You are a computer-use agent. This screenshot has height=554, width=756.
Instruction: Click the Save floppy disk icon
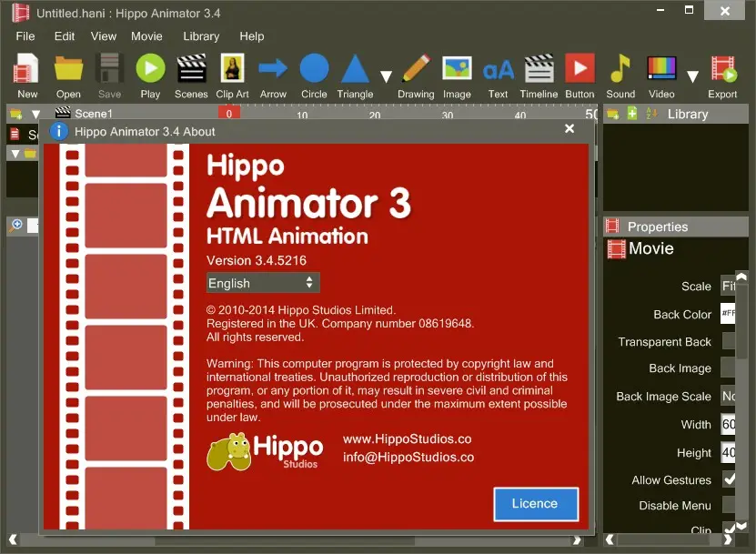109,76
